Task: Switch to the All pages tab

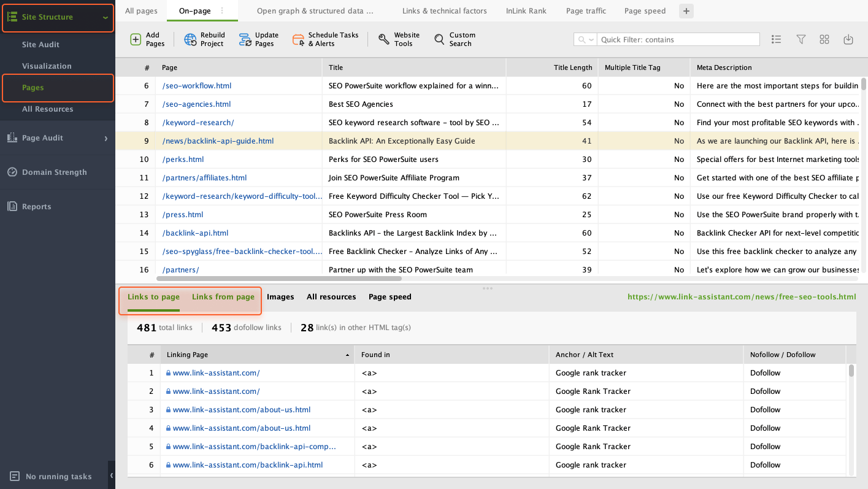Action: pos(141,10)
